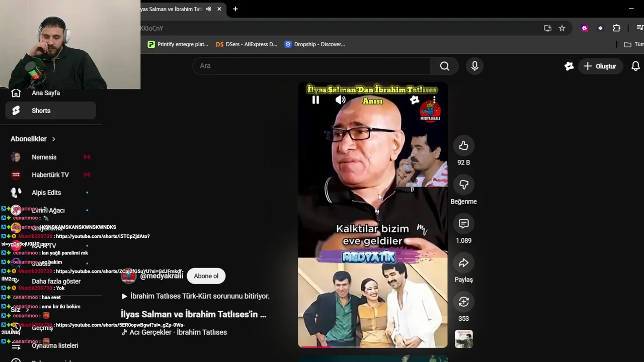The height and width of the screenshot is (362, 644).
Task: Focus the Ara search field
Action: pos(311,66)
